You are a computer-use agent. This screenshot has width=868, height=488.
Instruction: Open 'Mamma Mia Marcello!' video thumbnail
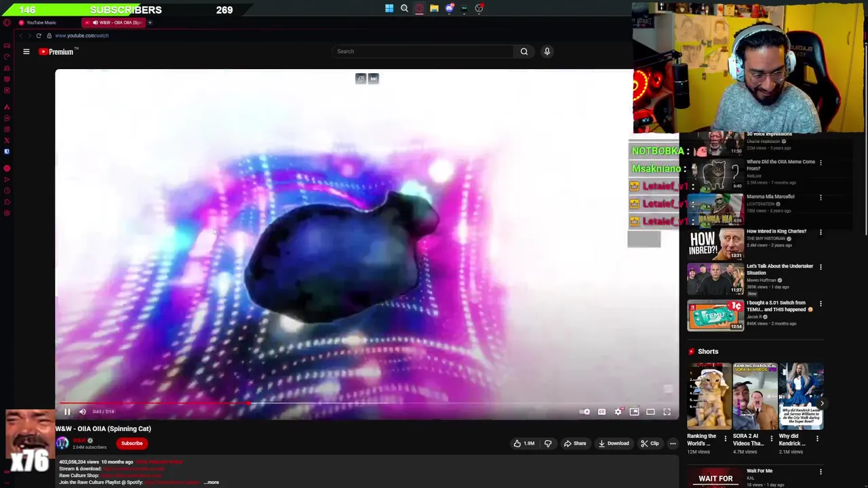715,209
